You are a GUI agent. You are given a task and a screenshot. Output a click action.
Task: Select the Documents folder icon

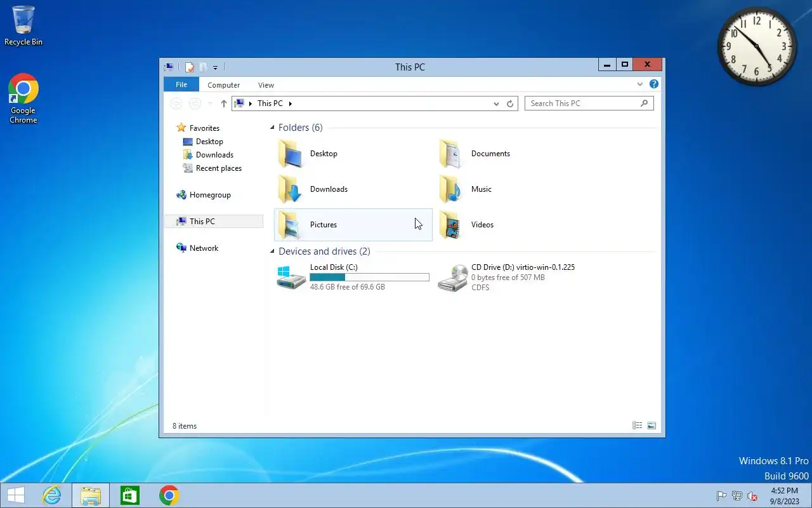tap(452, 154)
